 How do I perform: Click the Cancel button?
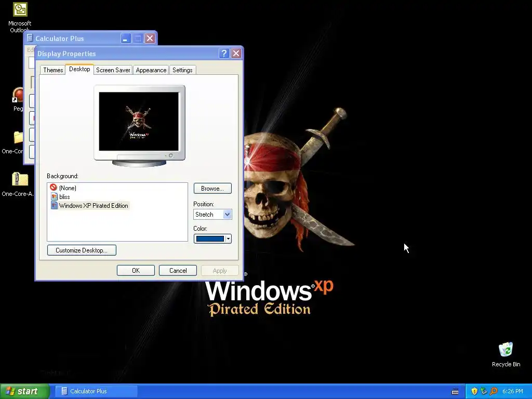pyautogui.click(x=178, y=270)
